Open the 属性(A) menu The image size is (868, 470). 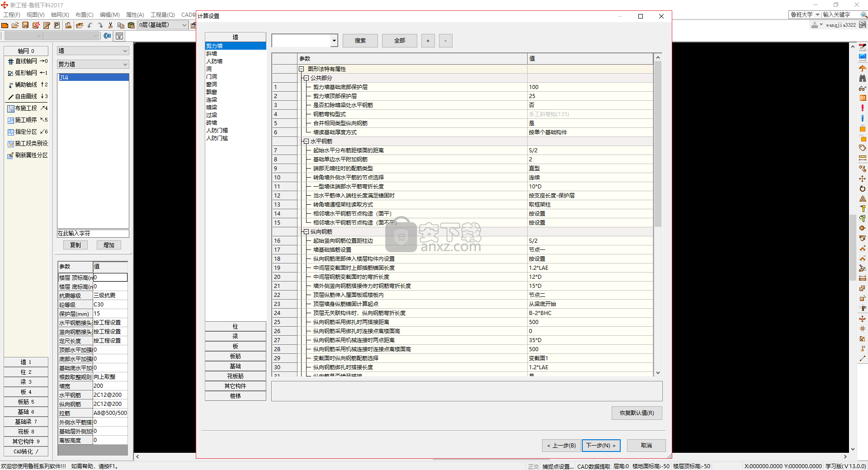(x=135, y=15)
